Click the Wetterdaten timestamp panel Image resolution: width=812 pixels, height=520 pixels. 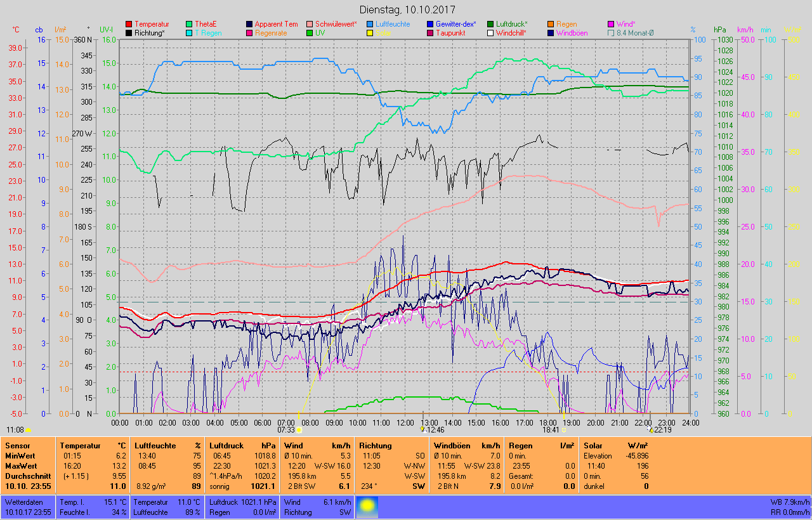(x=27, y=507)
